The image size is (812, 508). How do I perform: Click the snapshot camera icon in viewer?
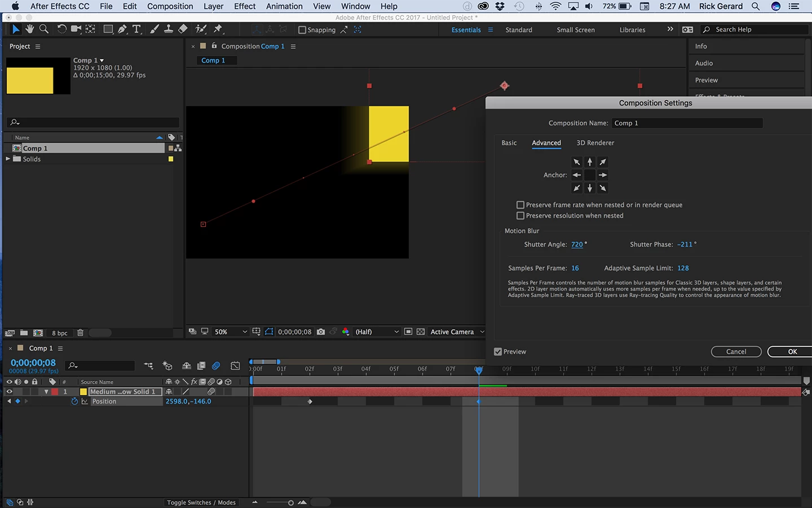(x=321, y=332)
